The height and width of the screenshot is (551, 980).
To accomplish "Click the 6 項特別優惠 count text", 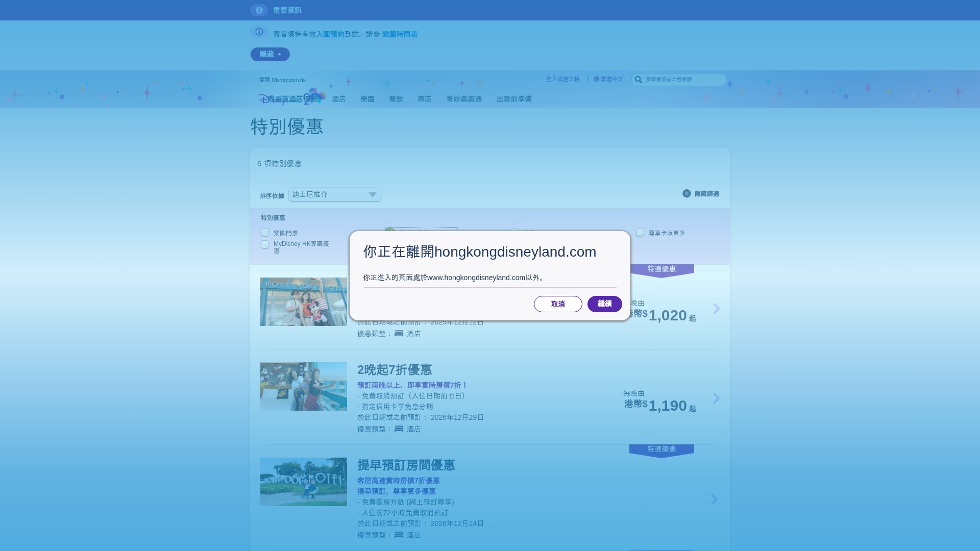I will 279,164.
